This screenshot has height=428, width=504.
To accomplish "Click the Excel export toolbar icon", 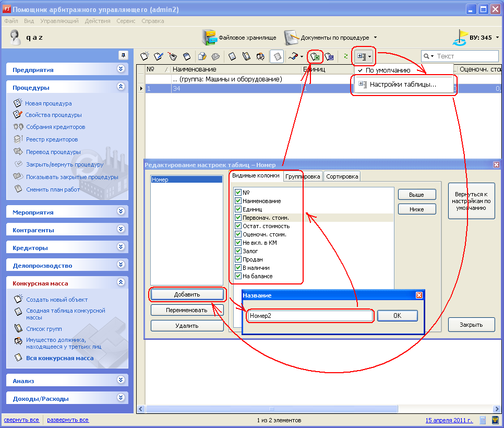I will coord(315,56).
